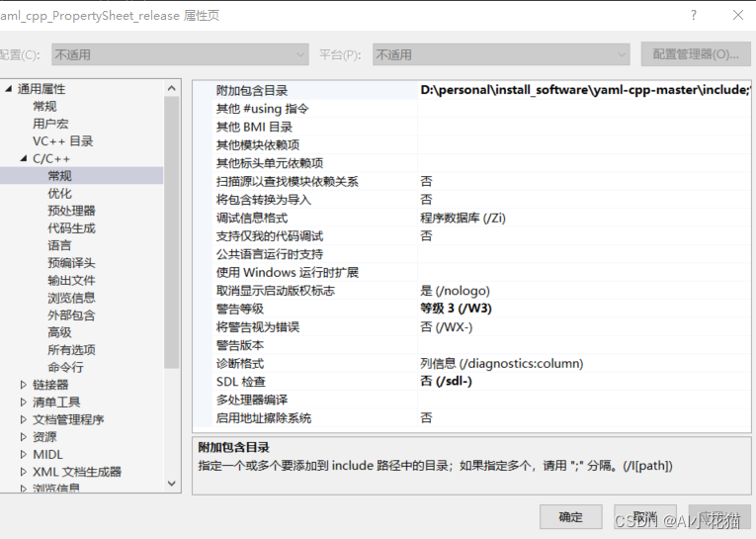The width and height of the screenshot is (756, 539).
Task: Select VC++ 目录 in the tree
Action: 62,140
